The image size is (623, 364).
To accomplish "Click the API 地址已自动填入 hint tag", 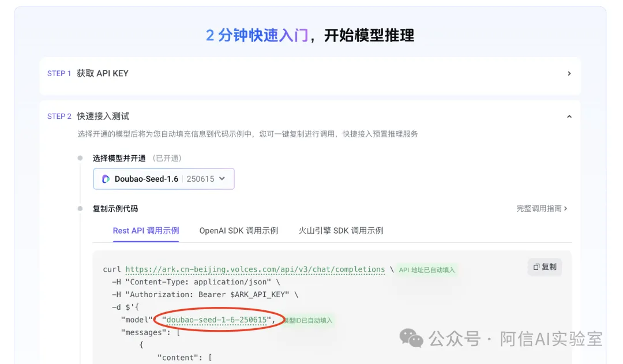I will coord(427,270).
